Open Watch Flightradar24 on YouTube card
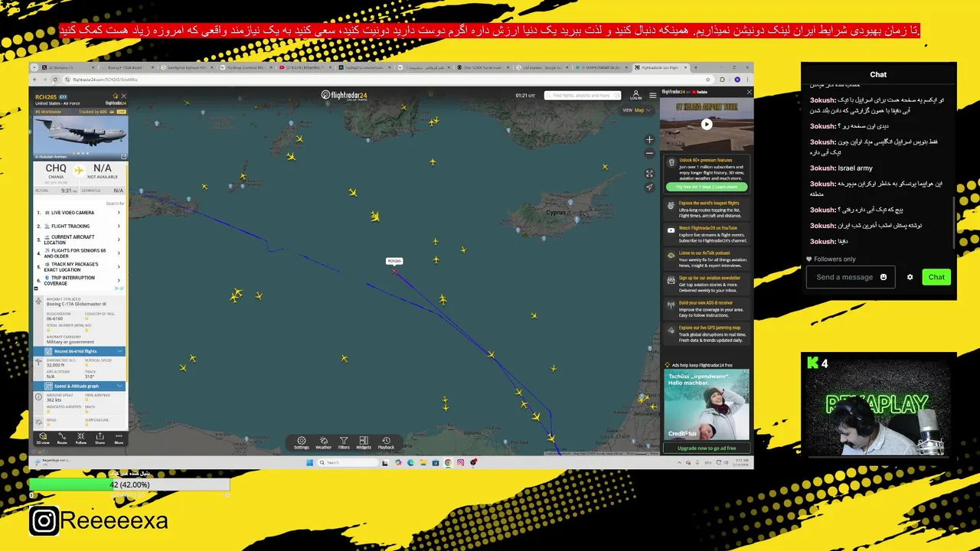980x551 pixels. click(x=707, y=234)
